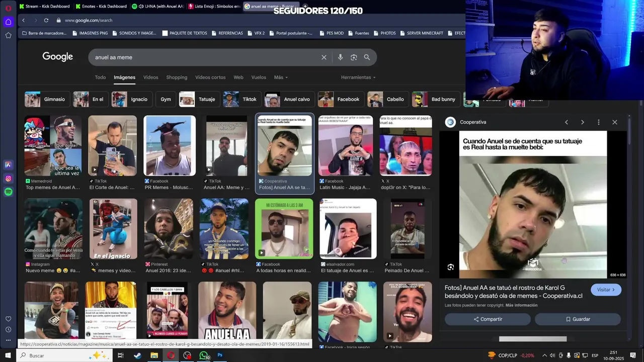The width and height of the screenshot is (644, 362).
Task: Open the Cooperativa.cl article title link
Action: [513, 292]
